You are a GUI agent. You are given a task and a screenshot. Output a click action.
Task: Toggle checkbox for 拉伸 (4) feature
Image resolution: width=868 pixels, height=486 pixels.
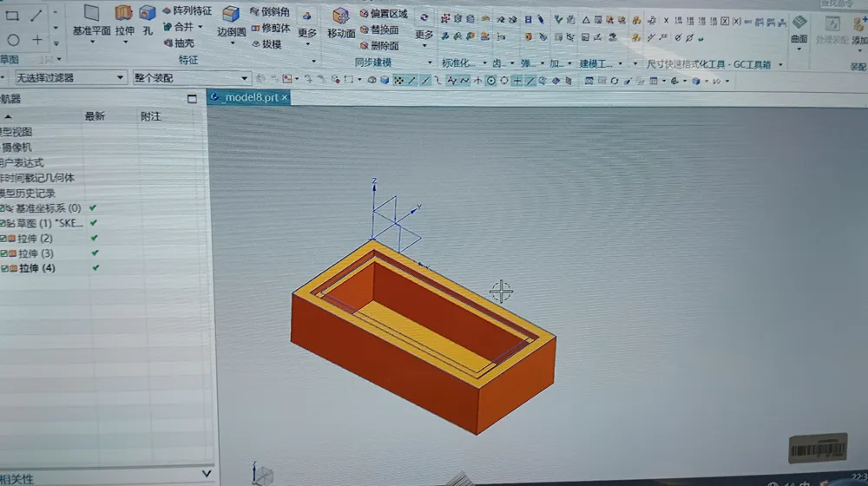click(x=4, y=268)
